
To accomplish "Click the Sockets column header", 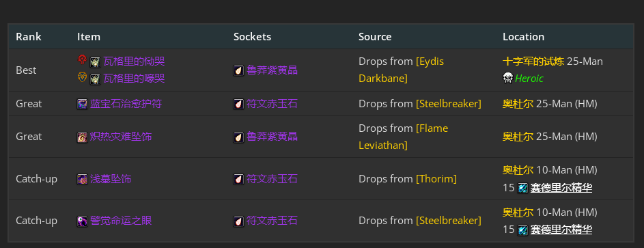I will tap(252, 36).
